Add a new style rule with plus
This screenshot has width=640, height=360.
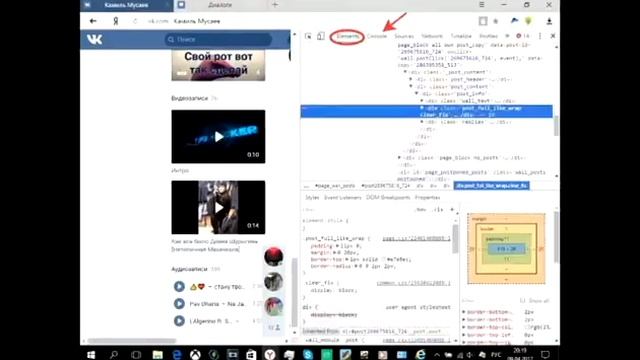coord(452,209)
